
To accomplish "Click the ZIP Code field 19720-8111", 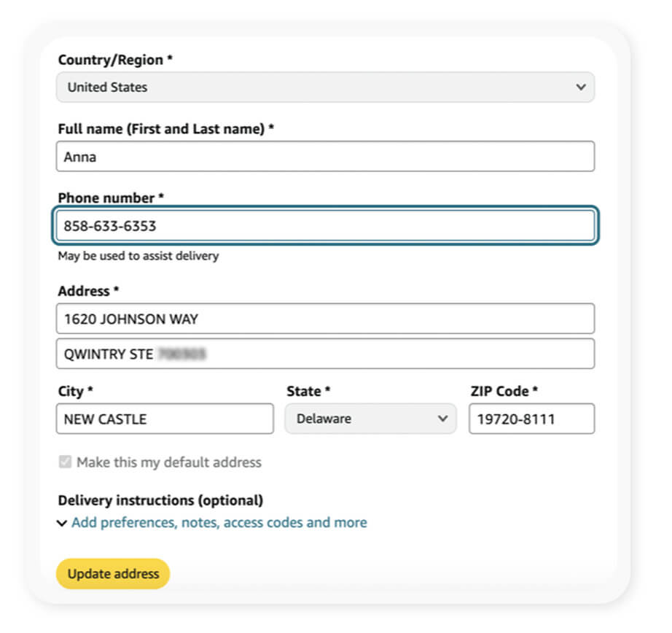I will tap(531, 419).
